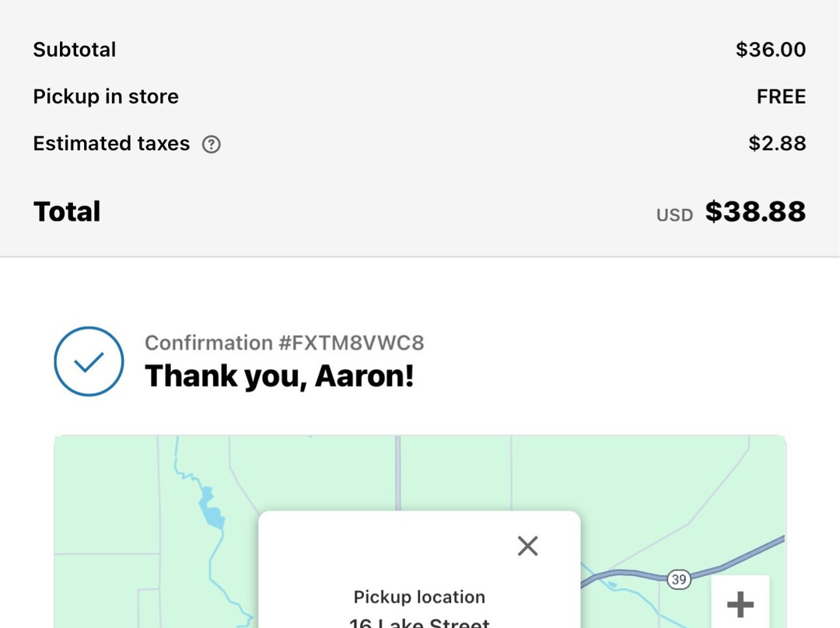Viewport: 840px width, 628px height.
Task: Click the $38.88 total amount
Action: (x=755, y=211)
